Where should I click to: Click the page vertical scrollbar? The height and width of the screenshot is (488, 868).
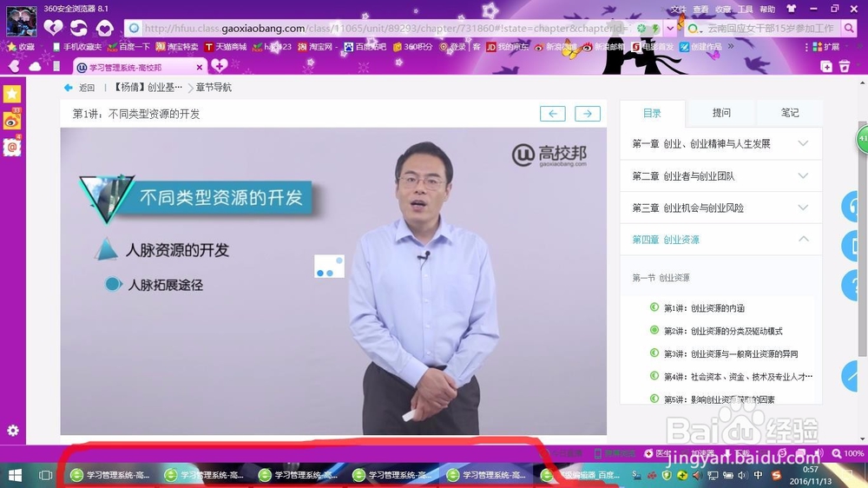(863, 238)
